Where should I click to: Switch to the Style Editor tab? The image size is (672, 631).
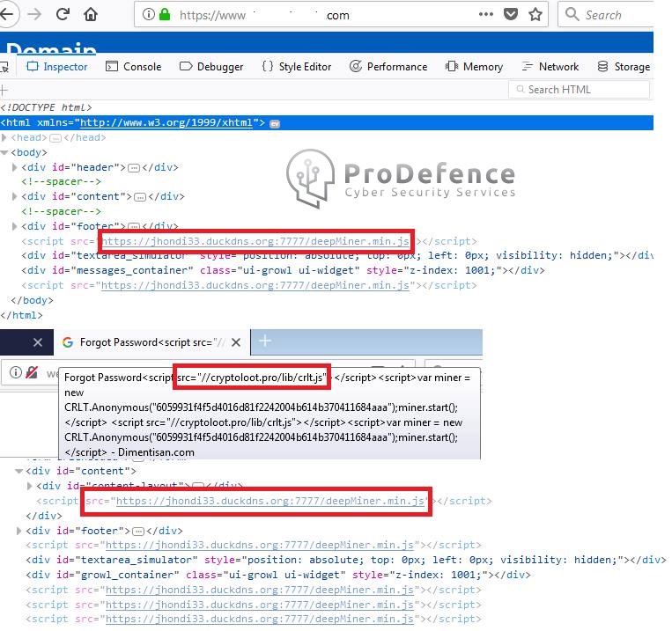297,67
